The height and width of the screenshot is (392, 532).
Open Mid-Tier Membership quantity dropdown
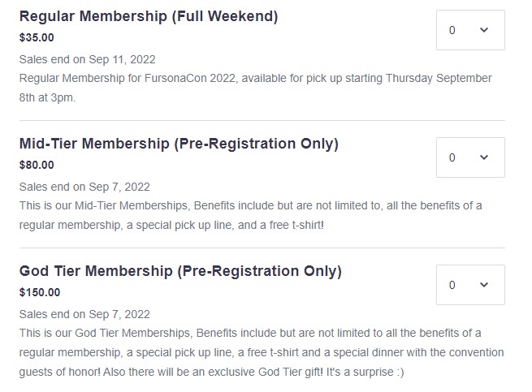click(x=469, y=157)
